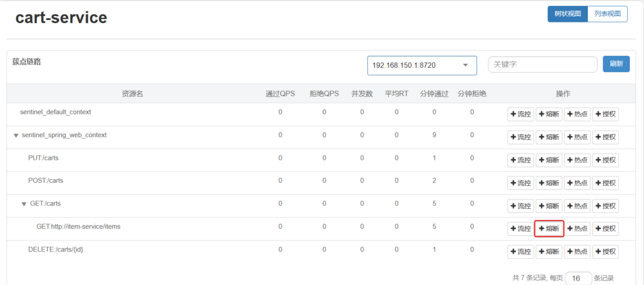Collapse the sentinel_spring_web_context tree node
644x285 pixels.
click(x=16, y=136)
